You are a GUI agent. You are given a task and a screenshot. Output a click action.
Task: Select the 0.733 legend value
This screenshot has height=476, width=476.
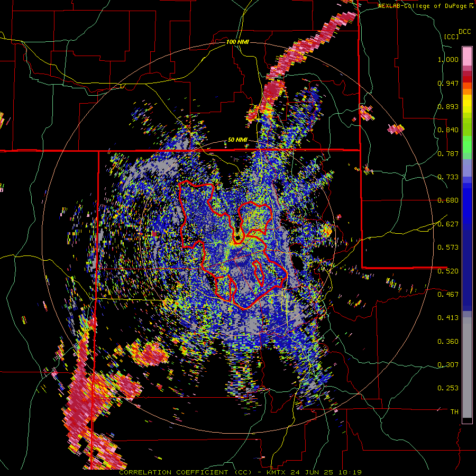click(448, 177)
